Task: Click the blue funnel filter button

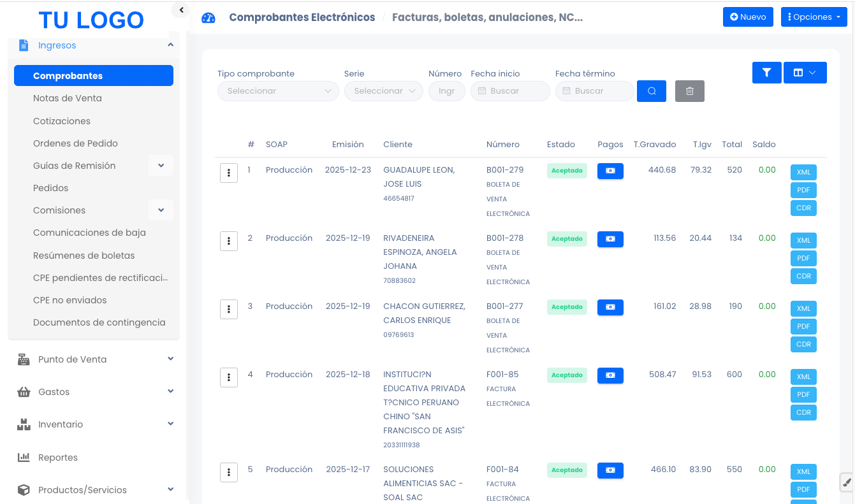Action: pos(766,73)
